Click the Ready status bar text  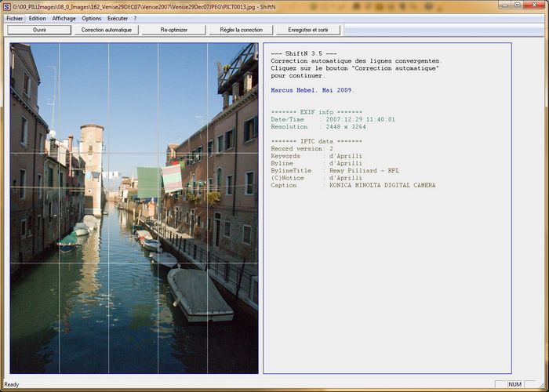(12, 384)
